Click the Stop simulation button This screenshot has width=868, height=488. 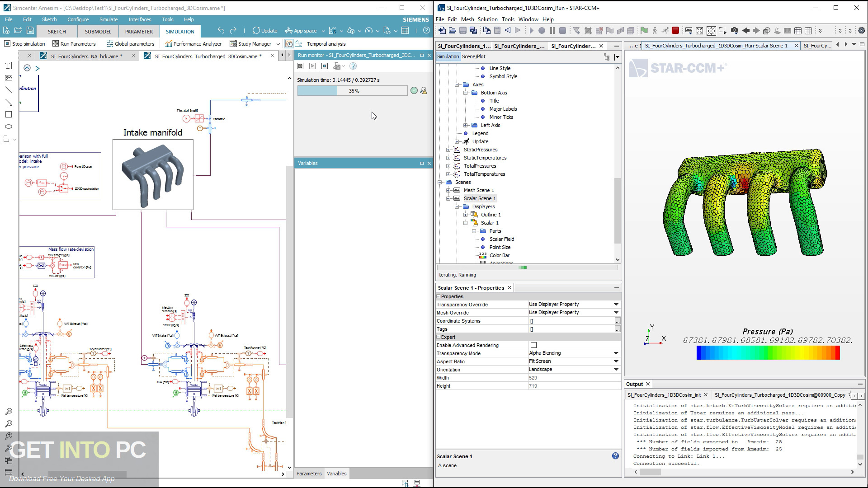tap(25, 44)
